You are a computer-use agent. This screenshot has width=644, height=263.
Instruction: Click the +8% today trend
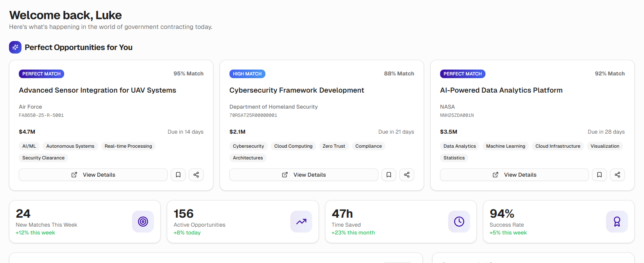187,233
